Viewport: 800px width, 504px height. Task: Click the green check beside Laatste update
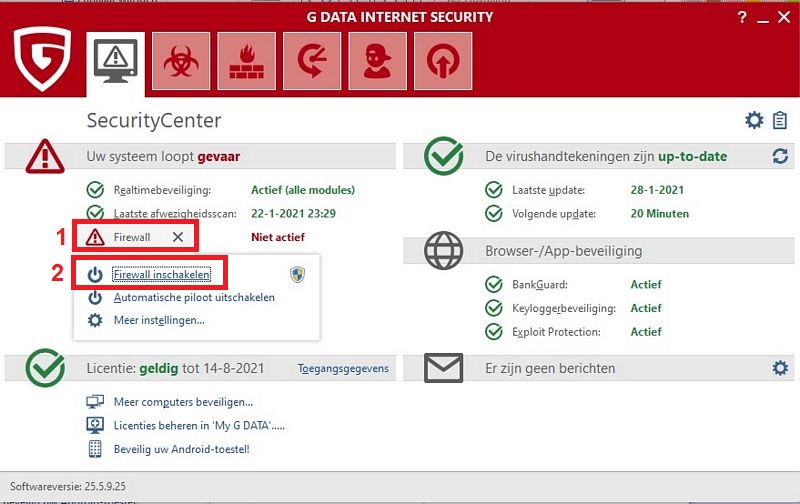point(493,190)
